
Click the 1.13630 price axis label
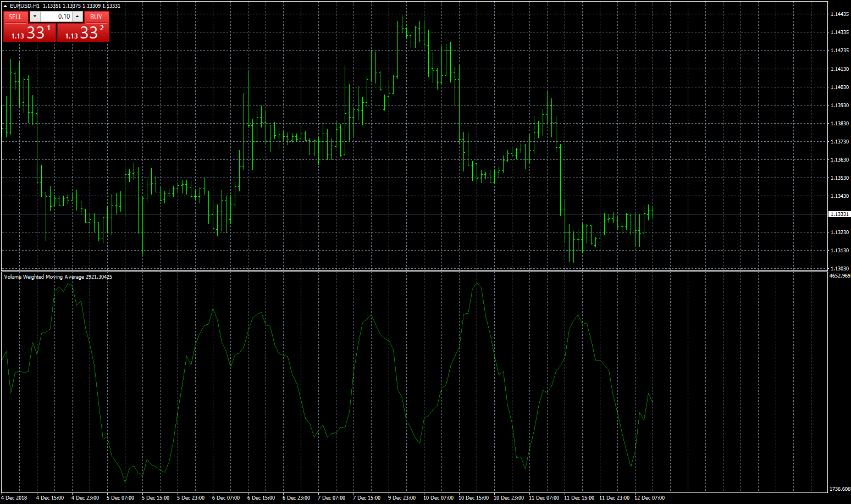point(839,160)
